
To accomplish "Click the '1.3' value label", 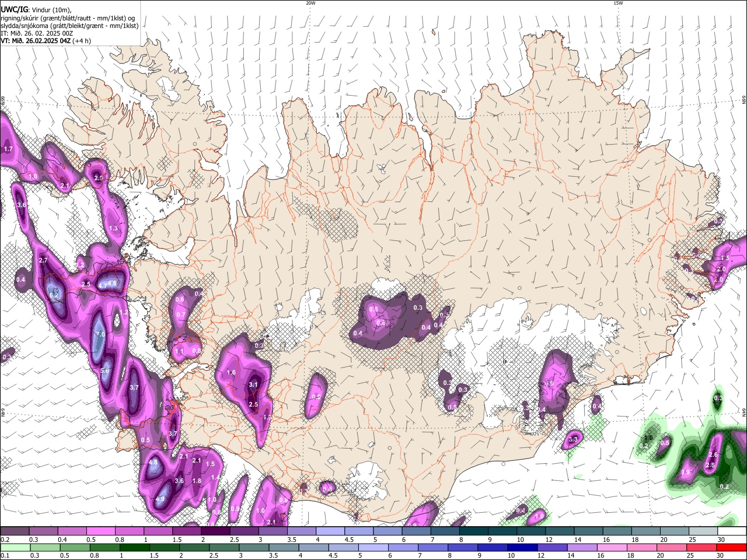I will pyautogui.click(x=113, y=228).
